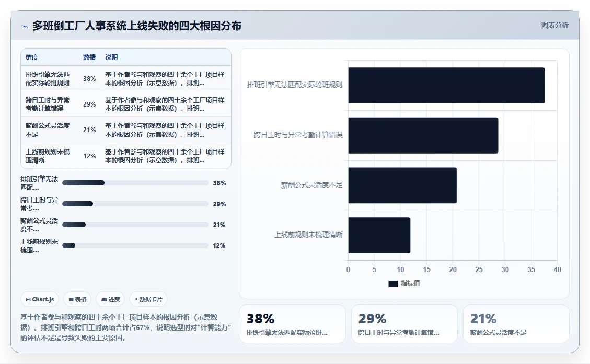Viewport: 590px width, 364px height.
Task: Click the 12% value in the table
Action: [x=89, y=156]
